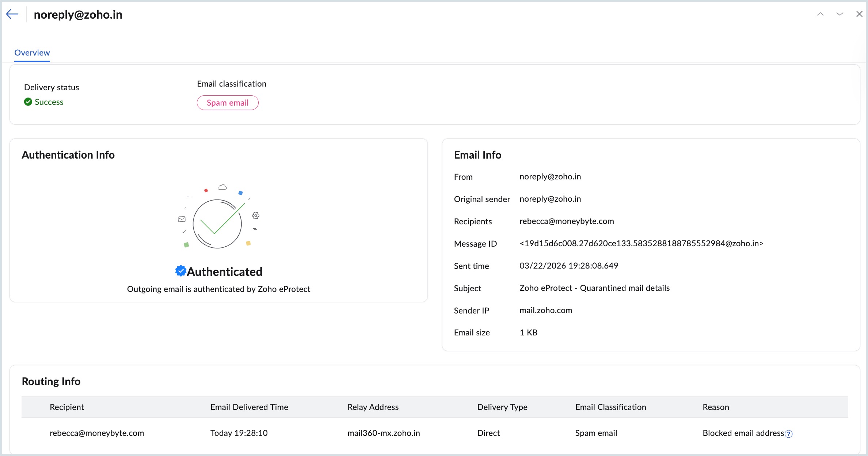
Task: Click the Reason column header
Action: click(x=716, y=407)
